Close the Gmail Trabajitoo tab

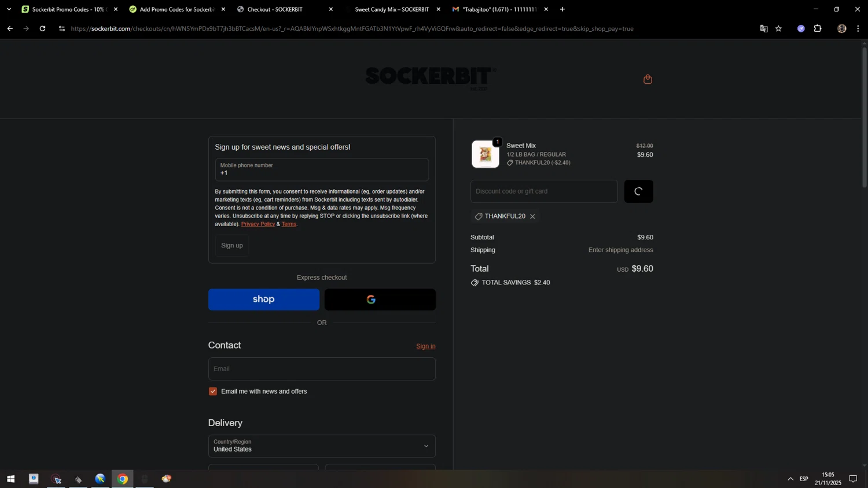tap(546, 9)
